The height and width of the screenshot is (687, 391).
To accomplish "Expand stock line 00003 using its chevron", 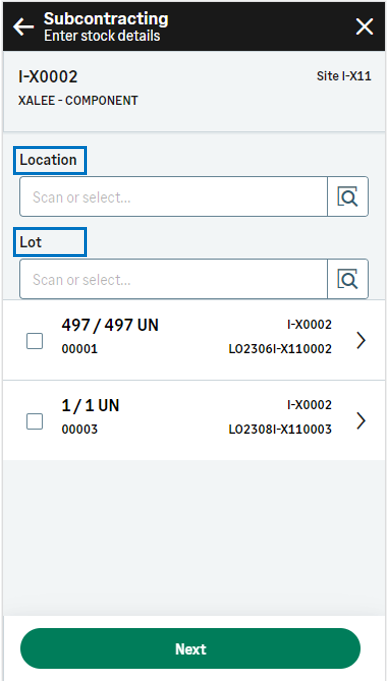I will (x=361, y=421).
